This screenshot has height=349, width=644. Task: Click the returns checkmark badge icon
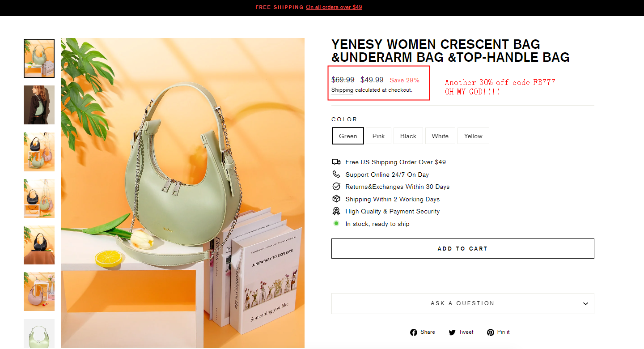336,187
